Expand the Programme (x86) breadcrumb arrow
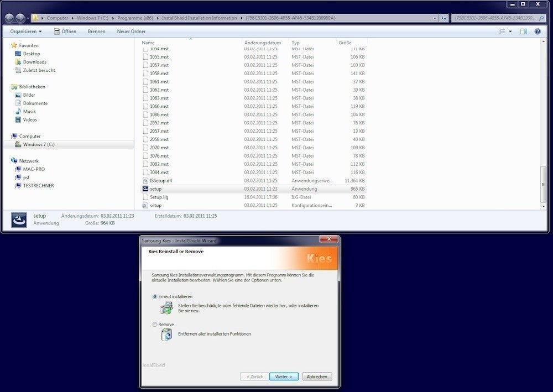Image resolution: width=553 pixels, height=392 pixels. point(158,18)
